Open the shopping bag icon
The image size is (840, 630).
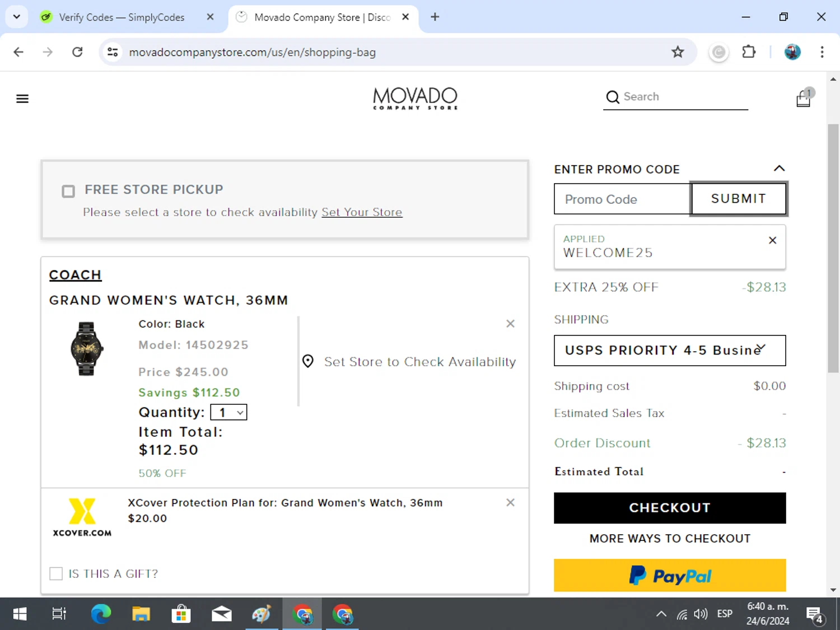click(x=804, y=99)
